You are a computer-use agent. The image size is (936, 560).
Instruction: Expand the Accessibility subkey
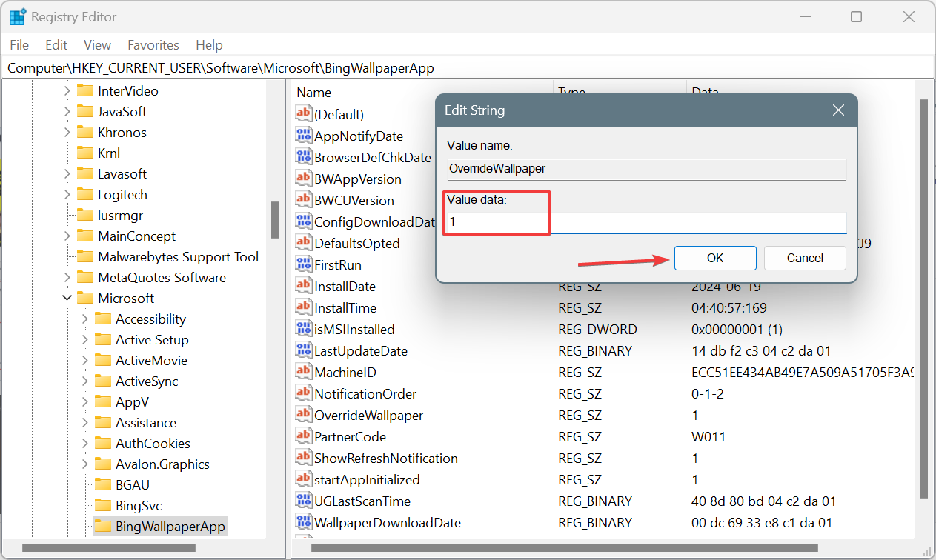tap(84, 319)
